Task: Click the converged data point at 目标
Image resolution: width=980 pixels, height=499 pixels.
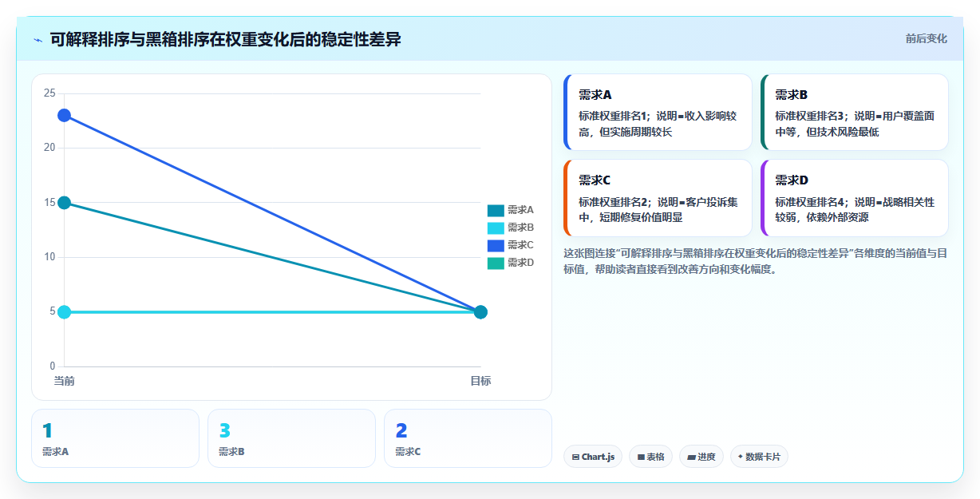Action: [x=480, y=311]
